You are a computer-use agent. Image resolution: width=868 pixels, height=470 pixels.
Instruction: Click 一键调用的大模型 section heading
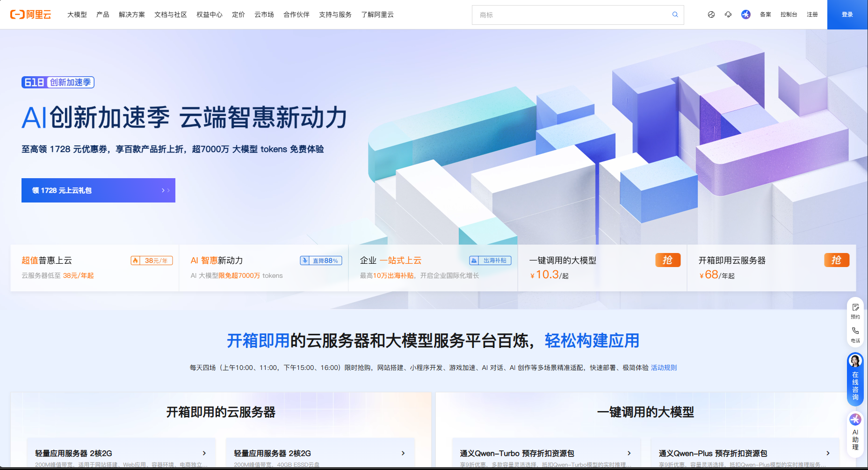pos(645,412)
